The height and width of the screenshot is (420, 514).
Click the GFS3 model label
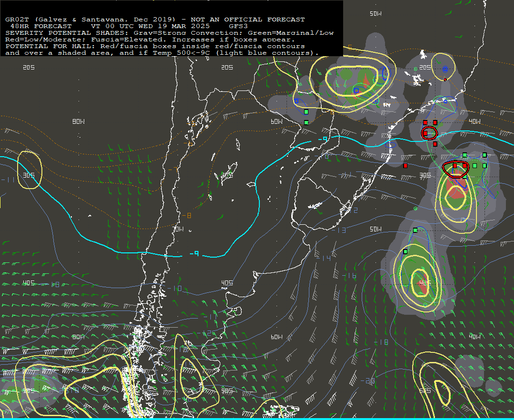(x=238, y=26)
